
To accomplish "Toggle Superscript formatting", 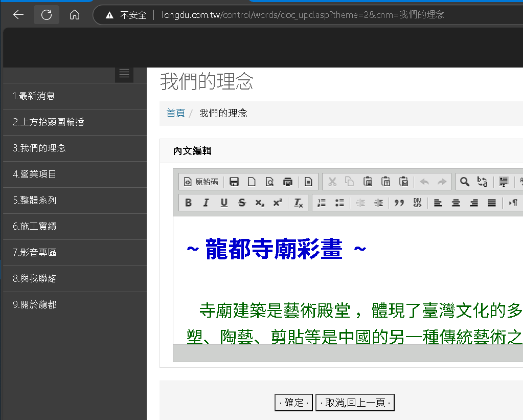I will click(278, 203).
